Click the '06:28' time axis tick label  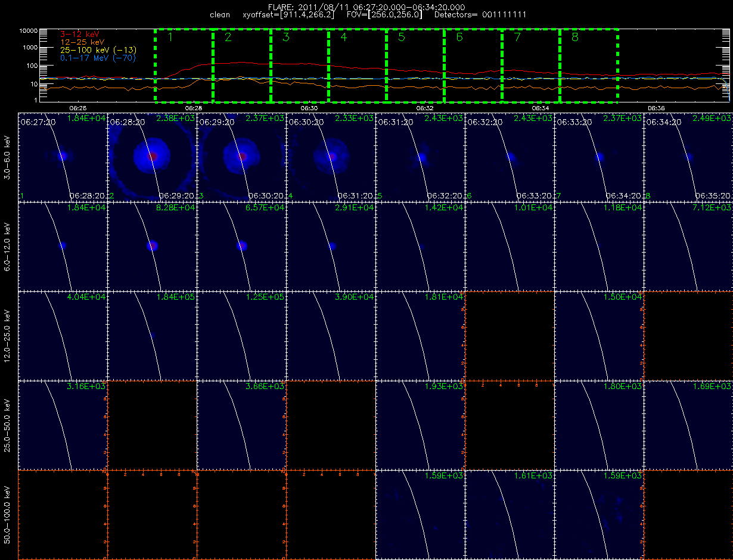pos(193,108)
